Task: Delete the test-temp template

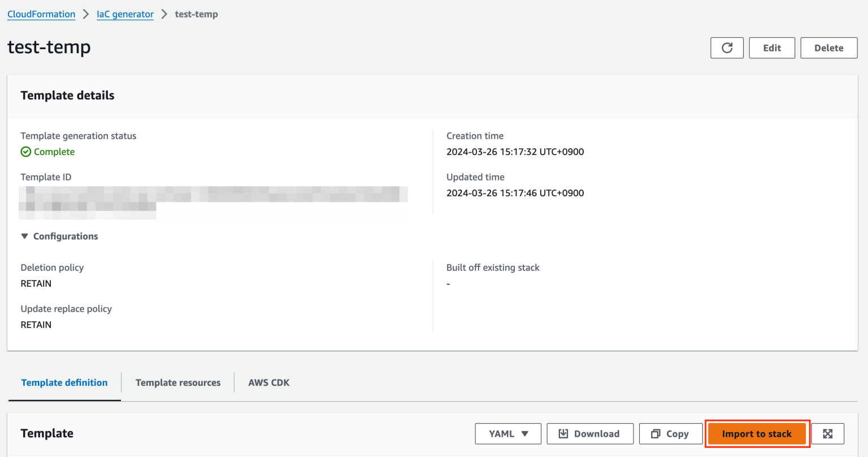Action: [x=828, y=48]
